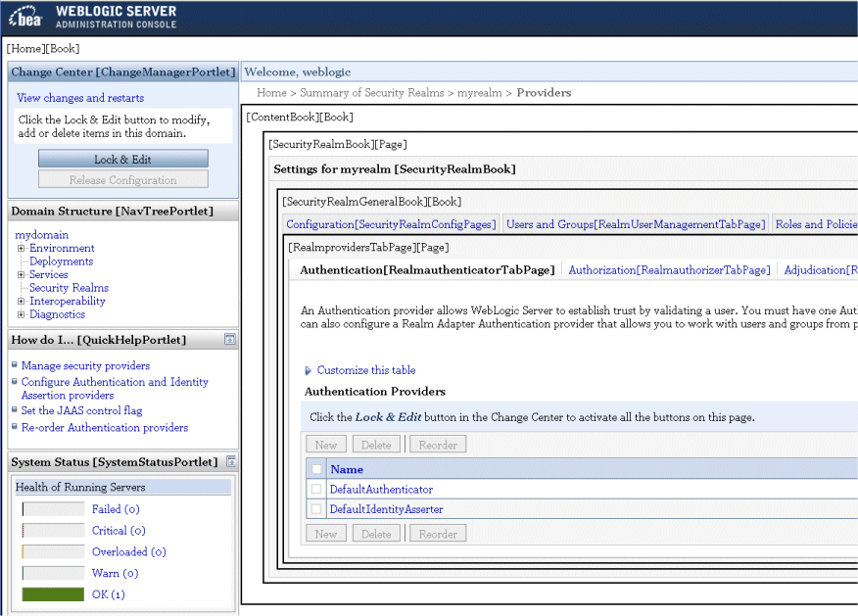Click the BEA logo in the header

[24, 16]
